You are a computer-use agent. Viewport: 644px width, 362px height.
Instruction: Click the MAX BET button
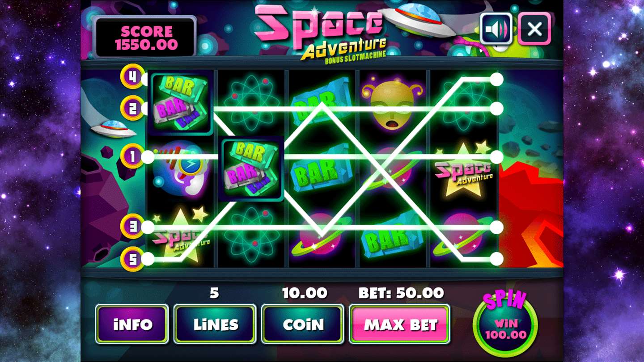pyautogui.click(x=399, y=324)
